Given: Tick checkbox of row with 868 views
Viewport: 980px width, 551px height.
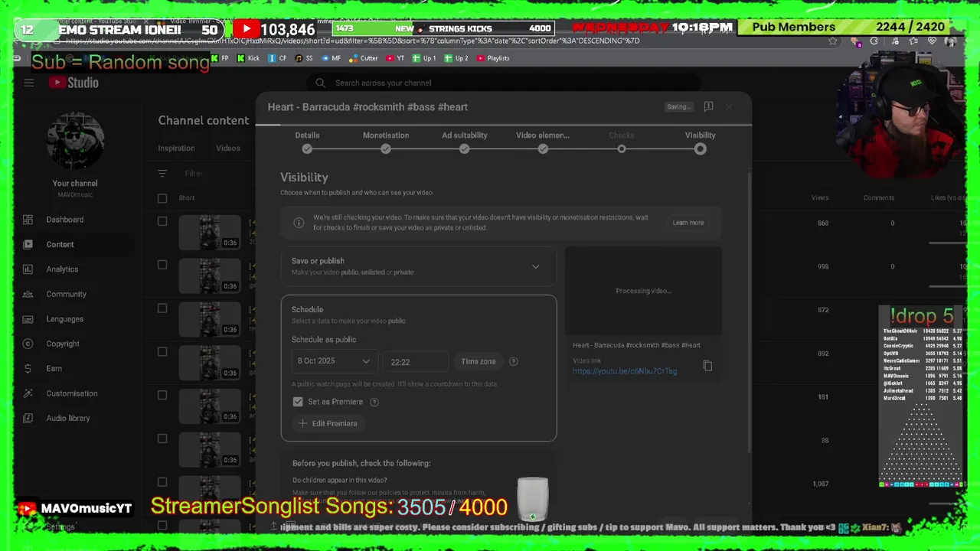Looking at the screenshot, I should (162, 221).
